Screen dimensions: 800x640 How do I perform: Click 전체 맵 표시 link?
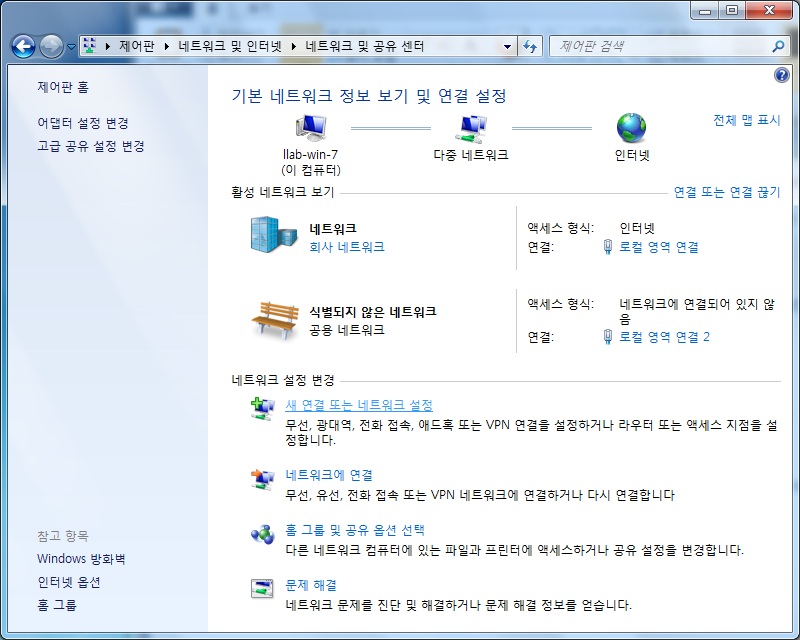click(746, 120)
